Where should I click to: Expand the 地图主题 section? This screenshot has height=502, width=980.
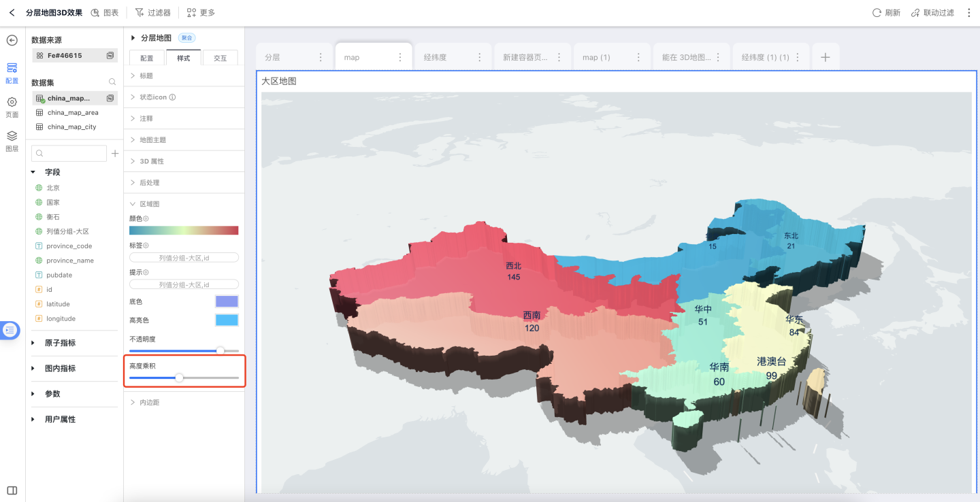pos(152,139)
